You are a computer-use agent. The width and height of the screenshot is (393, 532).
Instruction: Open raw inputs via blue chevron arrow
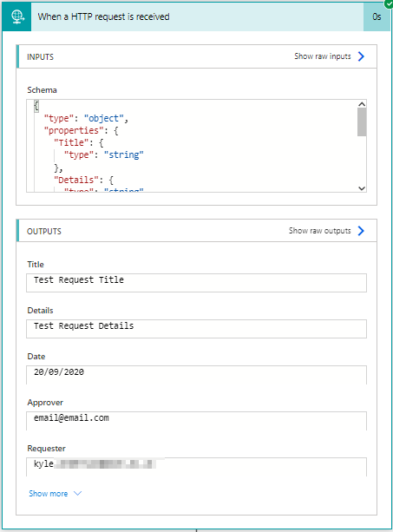[x=361, y=56]
